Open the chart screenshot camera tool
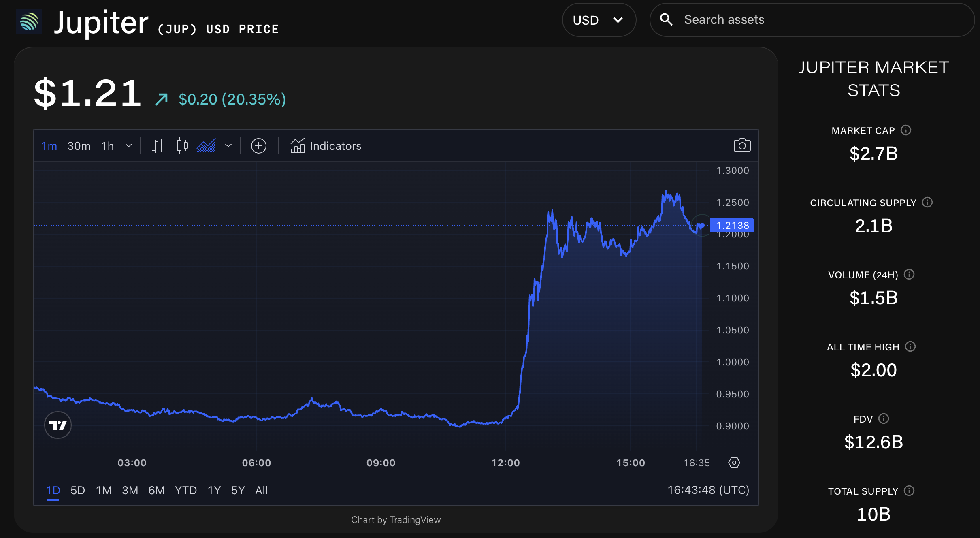Image resolution: width=980 pixels, height=538 pixels. tap(741, 145)
